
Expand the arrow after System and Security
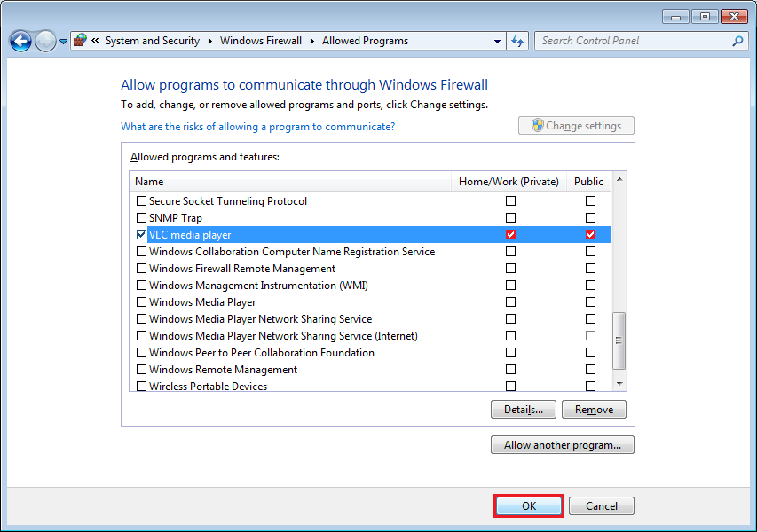[x=209, y=41]
